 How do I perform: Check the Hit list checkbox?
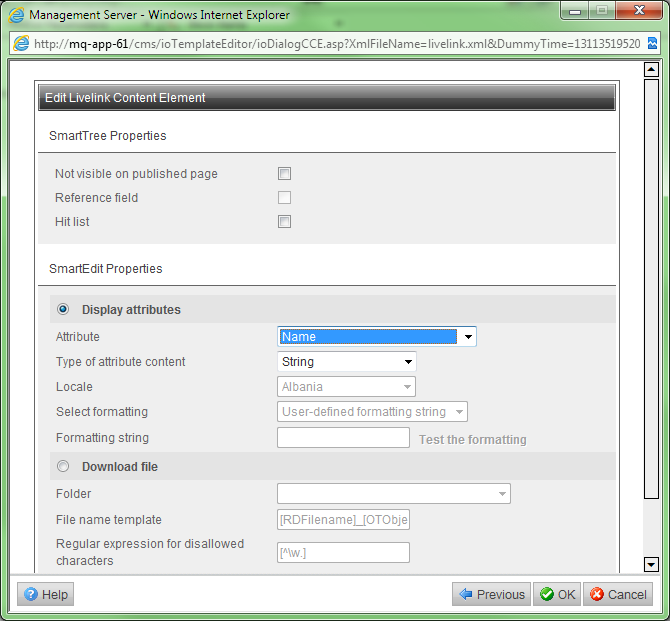[x=285, y=222]
